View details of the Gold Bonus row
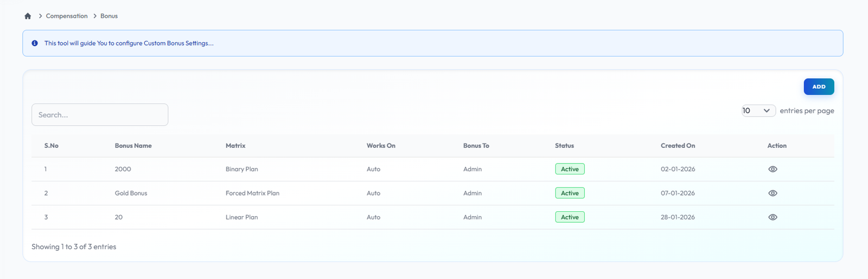 773,193
